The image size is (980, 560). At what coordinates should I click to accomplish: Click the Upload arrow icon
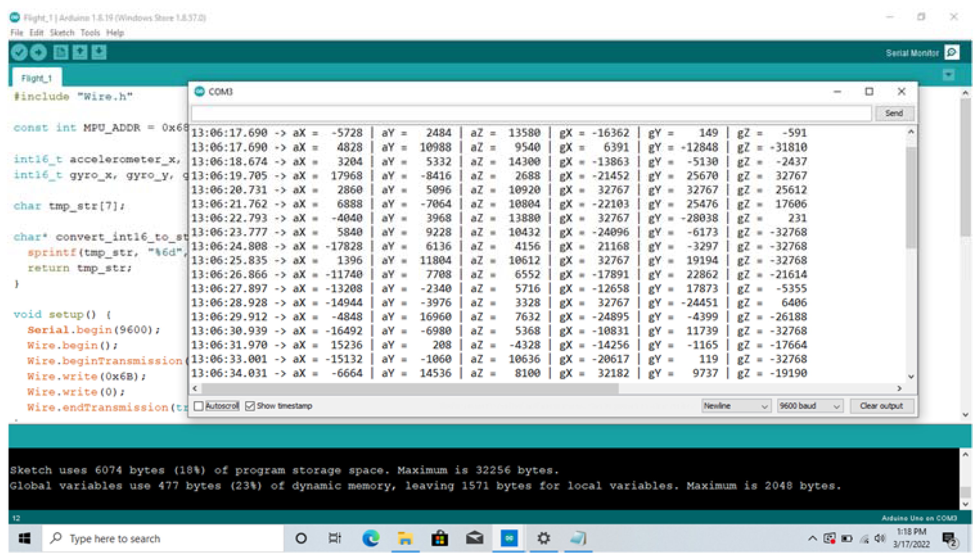(39, 52)
